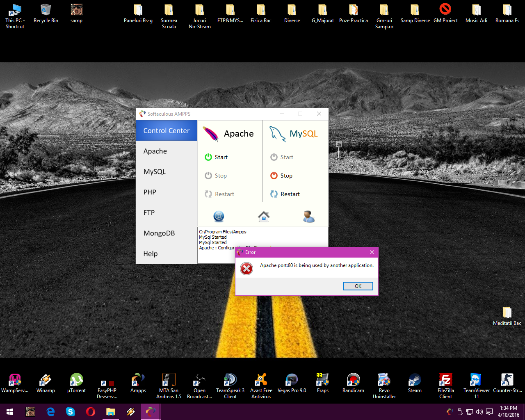Select the Counter-Strike desktop shortcut
This screenshot has width=525, height=420.
tap(507, 383)
